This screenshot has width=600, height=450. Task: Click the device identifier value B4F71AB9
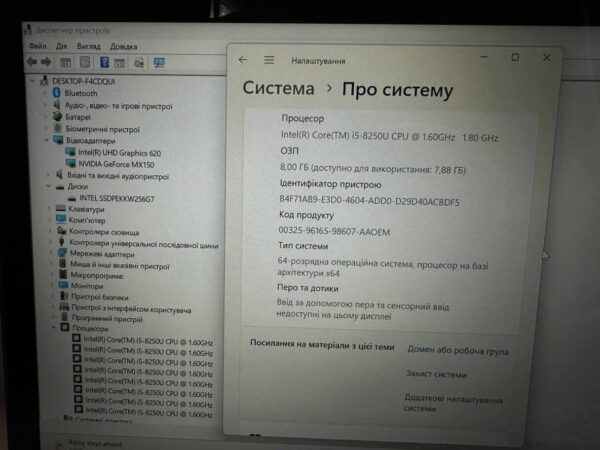point(369,200)
